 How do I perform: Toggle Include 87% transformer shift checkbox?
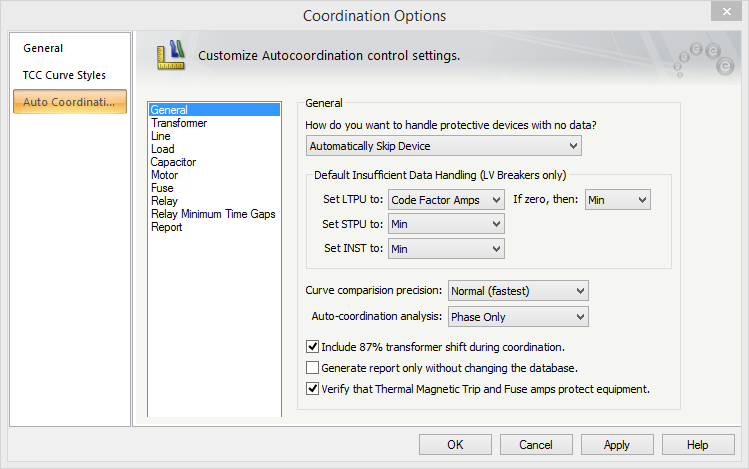(x=312, y=348)
